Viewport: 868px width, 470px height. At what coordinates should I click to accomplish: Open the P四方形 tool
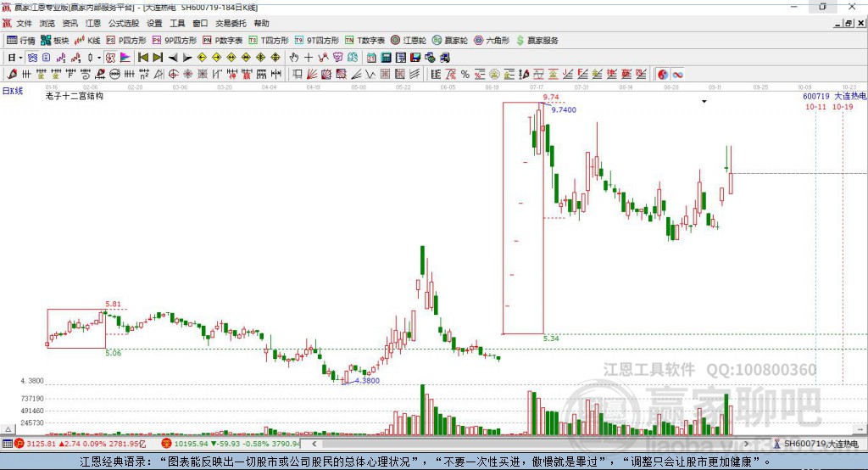[x=126, y=41]
